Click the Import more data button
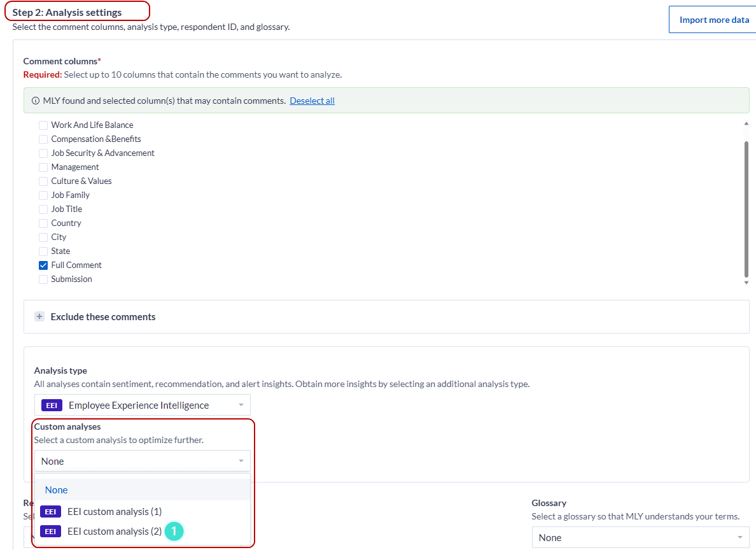 tap(713, 20)
